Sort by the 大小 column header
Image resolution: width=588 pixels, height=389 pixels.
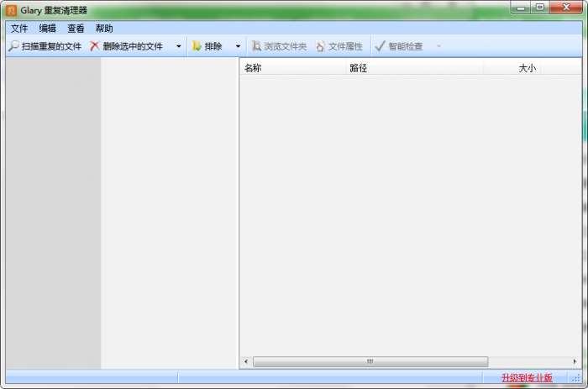click(x=512, y=68)
